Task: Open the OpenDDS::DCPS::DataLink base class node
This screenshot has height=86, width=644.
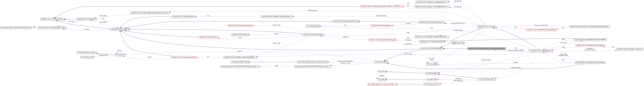Action: (487, 27)
